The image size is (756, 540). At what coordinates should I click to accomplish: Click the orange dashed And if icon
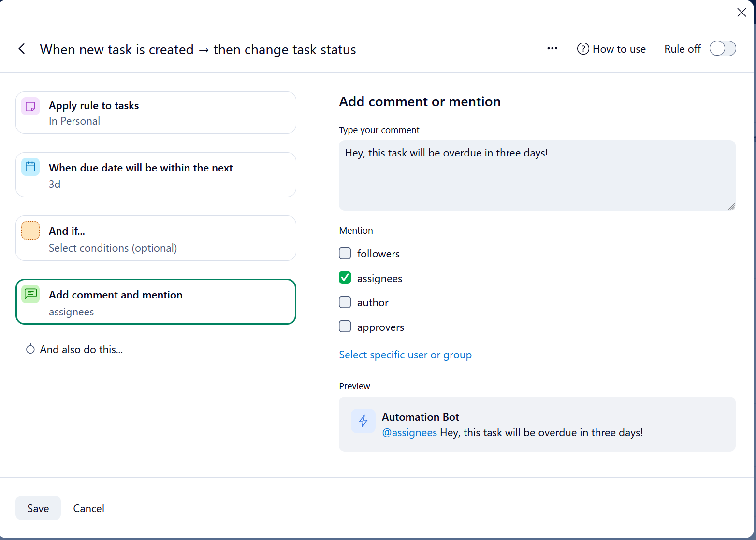(x=30, y=231)
